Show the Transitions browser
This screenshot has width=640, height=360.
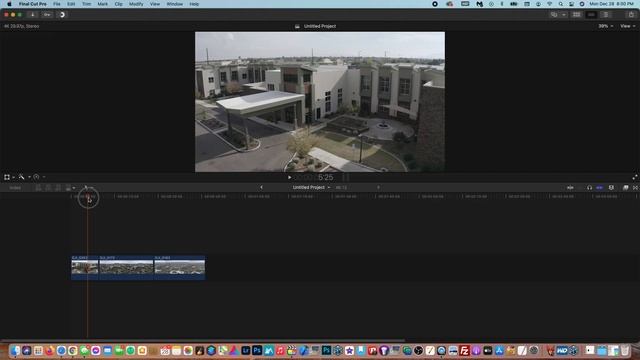tap(635, 188)
